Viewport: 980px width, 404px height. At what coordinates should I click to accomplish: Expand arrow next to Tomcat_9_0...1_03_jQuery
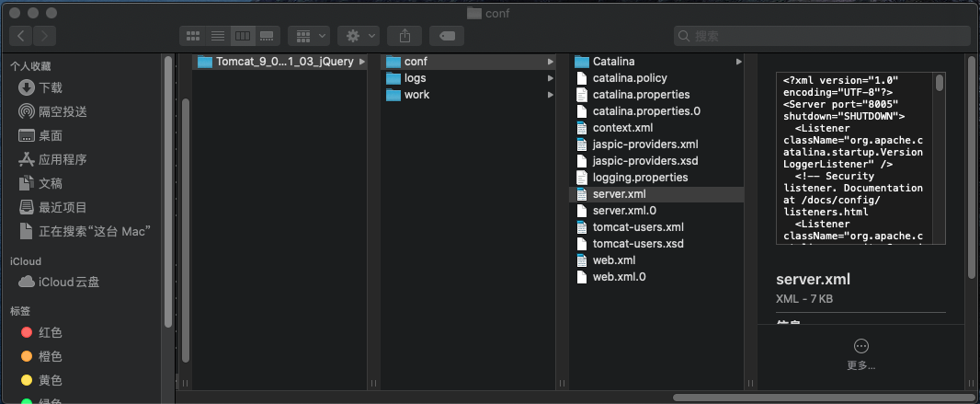coord(362,62)
